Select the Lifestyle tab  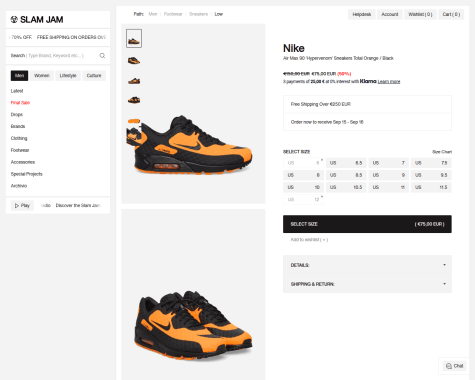(x=68, y=76)
